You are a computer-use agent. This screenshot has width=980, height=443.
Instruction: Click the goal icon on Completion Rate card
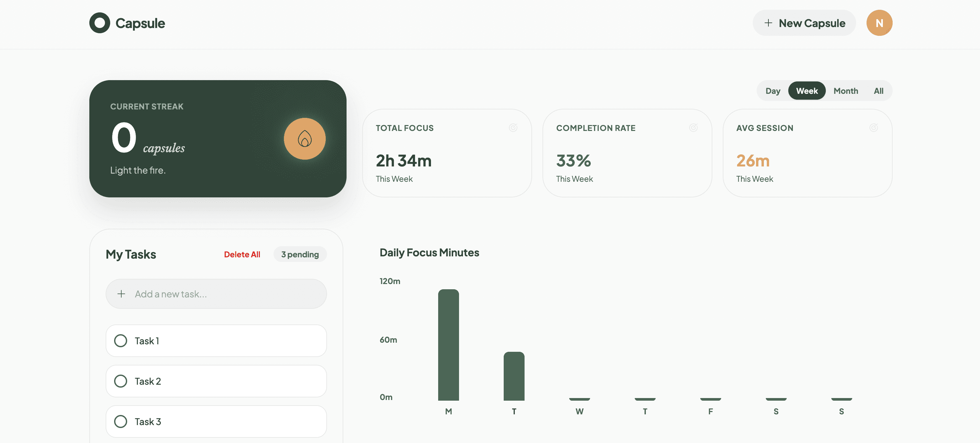[x=694, y=128]
